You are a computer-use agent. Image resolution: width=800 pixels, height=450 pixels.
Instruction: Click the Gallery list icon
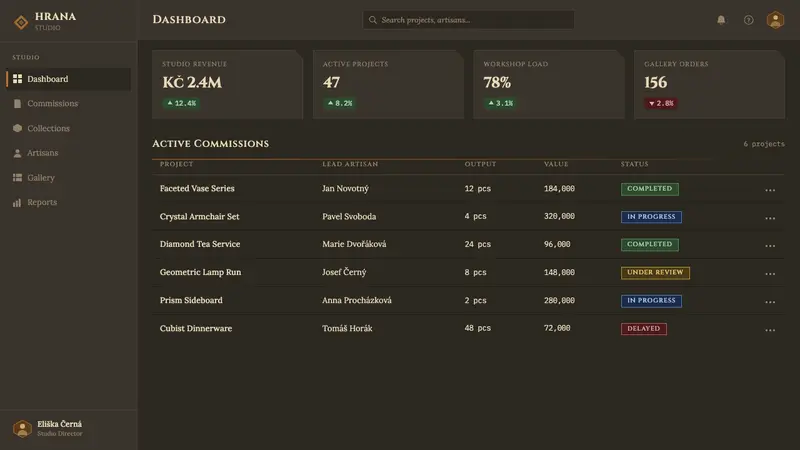(17, 178)
